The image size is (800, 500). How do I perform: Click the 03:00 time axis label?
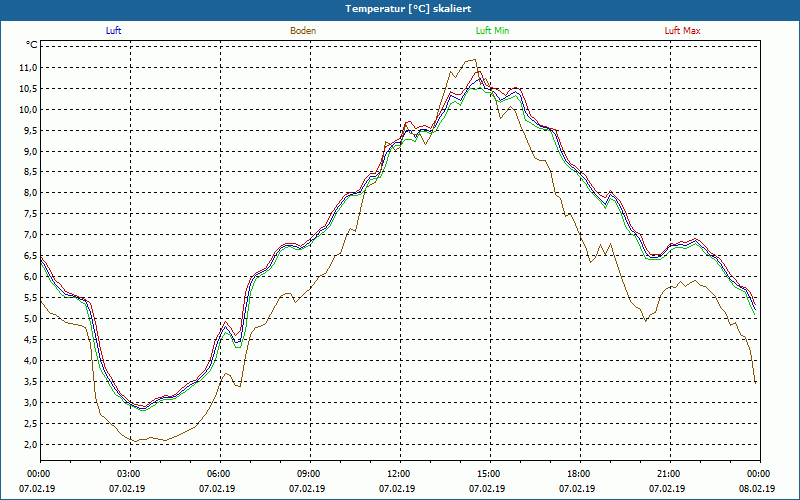tap(130, 474)
